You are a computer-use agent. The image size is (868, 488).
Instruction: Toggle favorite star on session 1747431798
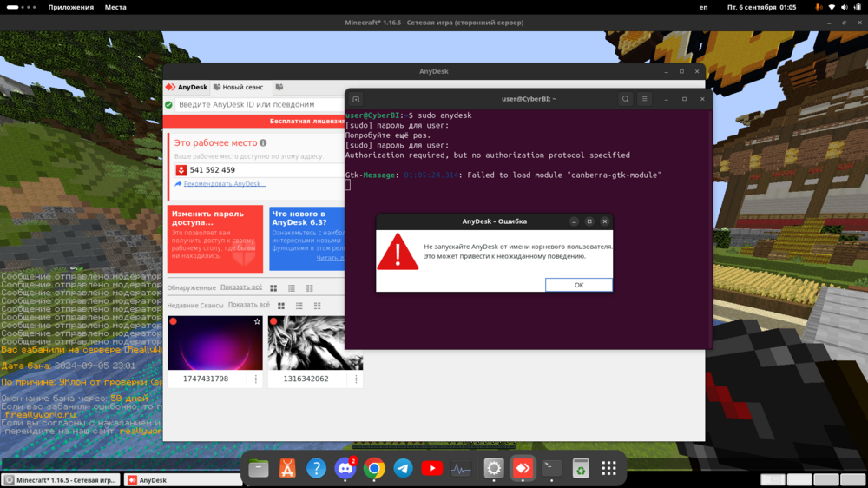[257, 321]
